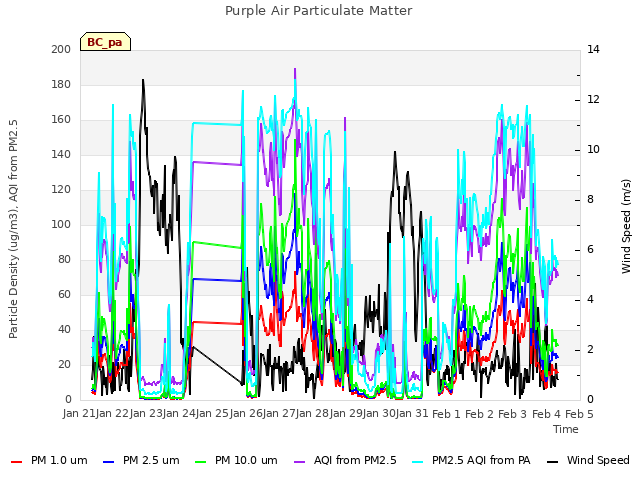Toggle the Wind Speed legend entry
Image resolution: width=640 pixels, height=480 pixels.
(588, 461)
